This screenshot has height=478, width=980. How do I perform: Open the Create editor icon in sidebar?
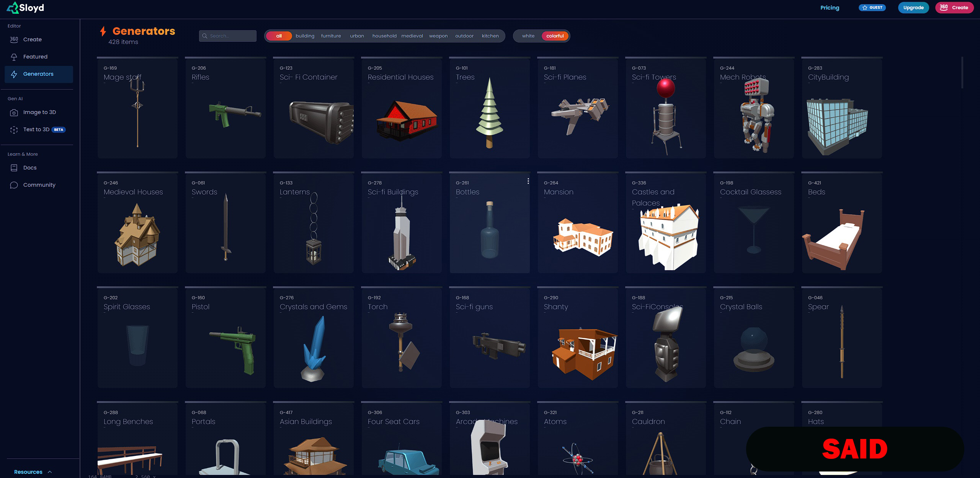coord(14,39)
